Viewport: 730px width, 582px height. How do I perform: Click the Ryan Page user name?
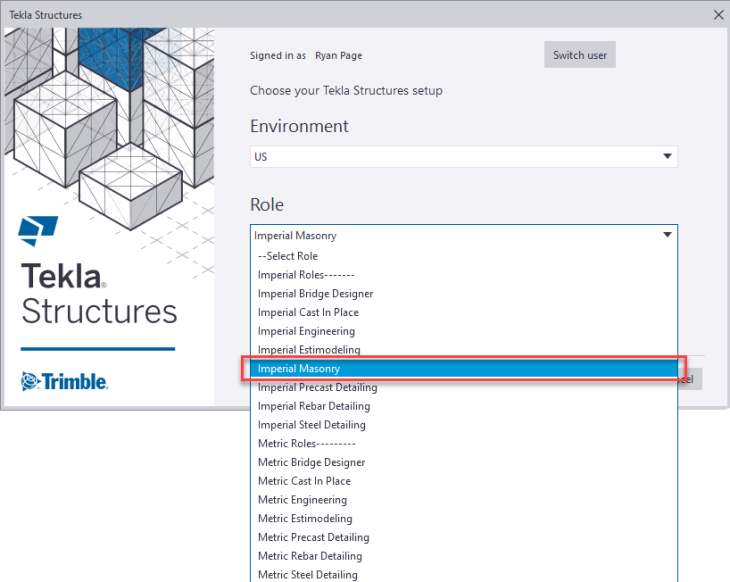tap(338, 55)
